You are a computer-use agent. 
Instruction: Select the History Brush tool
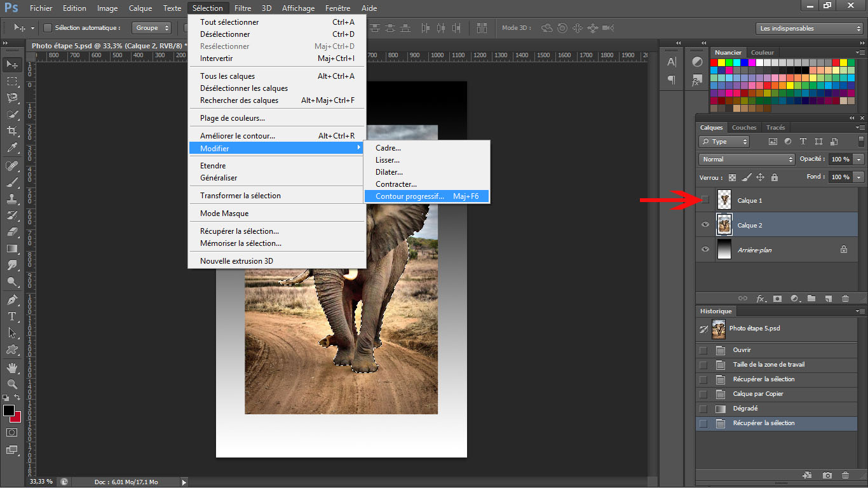(12, 215)
